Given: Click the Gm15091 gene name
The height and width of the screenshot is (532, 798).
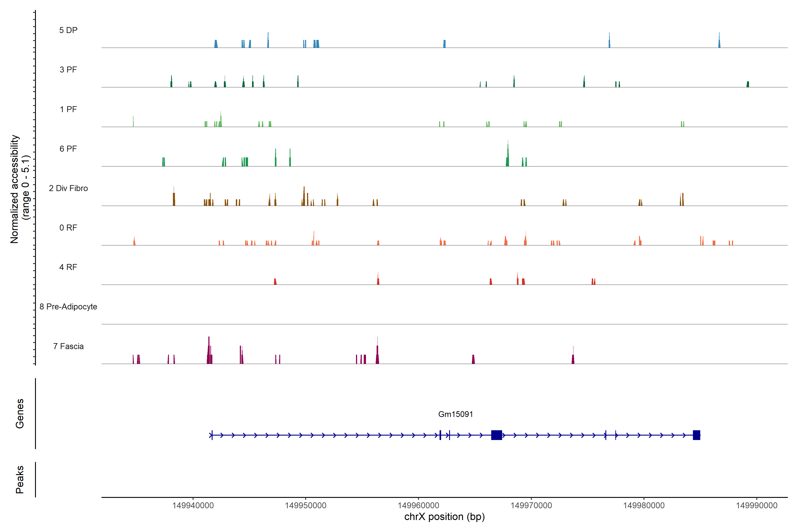Looking at the screenshot, I should [455, 414].
